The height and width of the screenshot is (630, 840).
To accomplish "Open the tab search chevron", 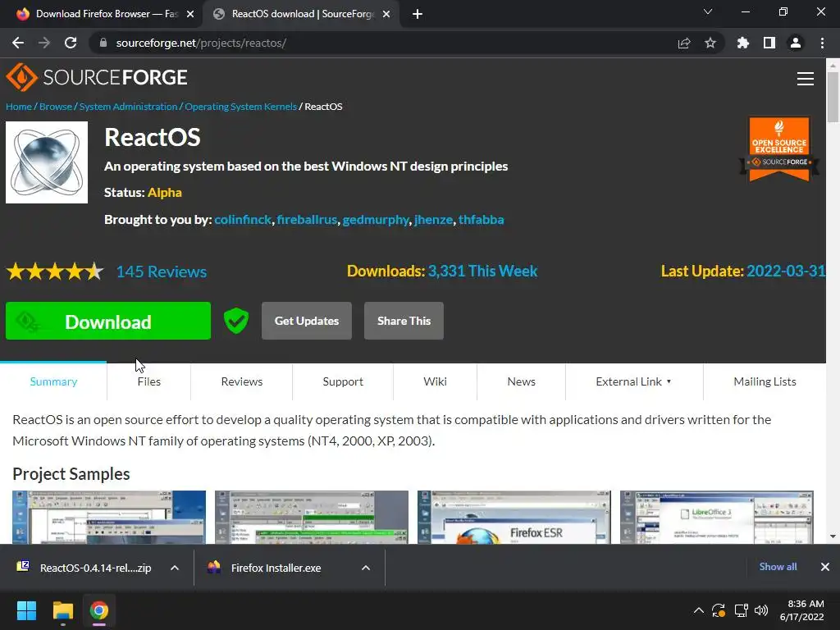I will click(x=708, y=11).
